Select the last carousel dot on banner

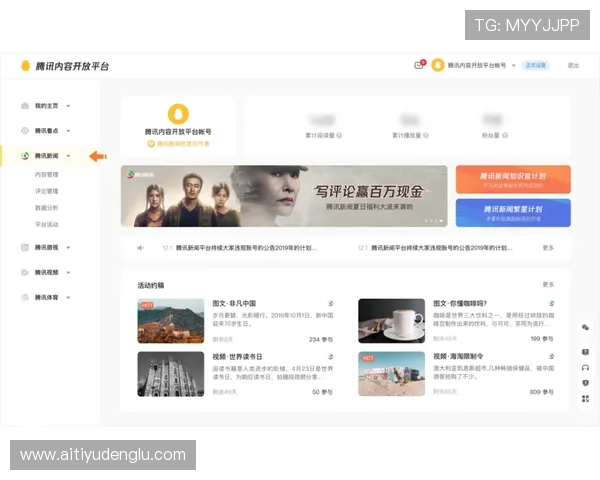point(443,220)
